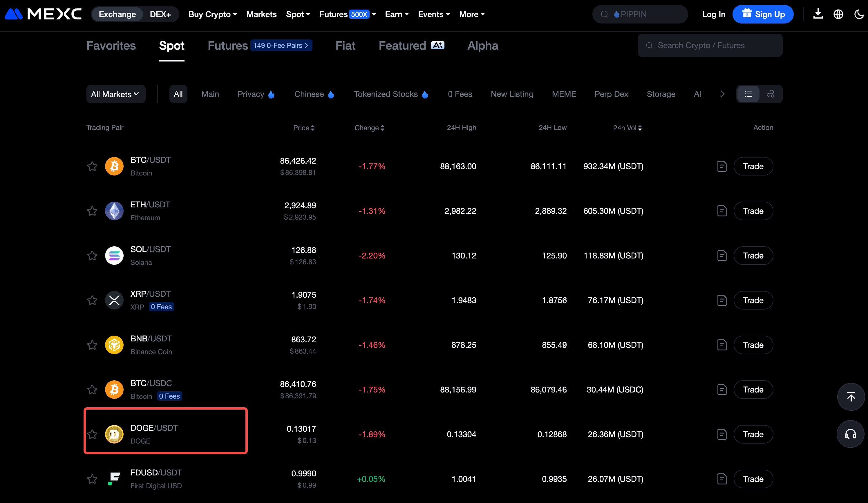Click the scroll-to-top arrow button
Screen dimensions: 868x503
(x=851, y=397)
